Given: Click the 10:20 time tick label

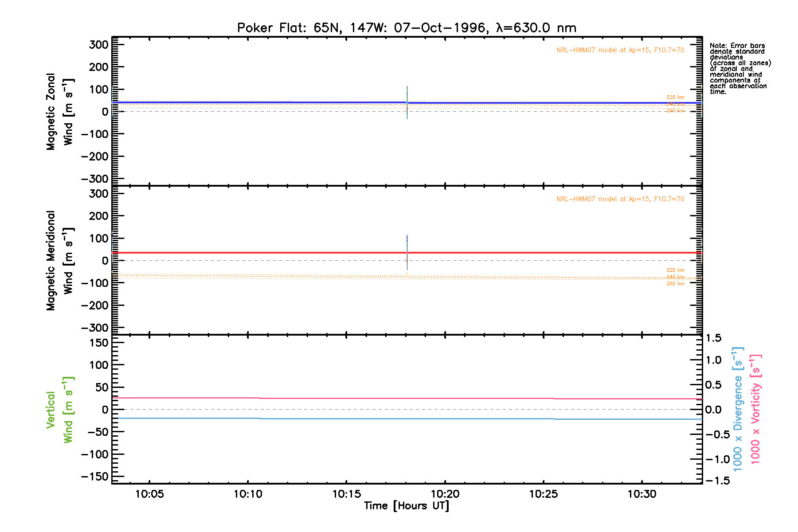Looking at the screenshot, I should [x=445, y=494].
